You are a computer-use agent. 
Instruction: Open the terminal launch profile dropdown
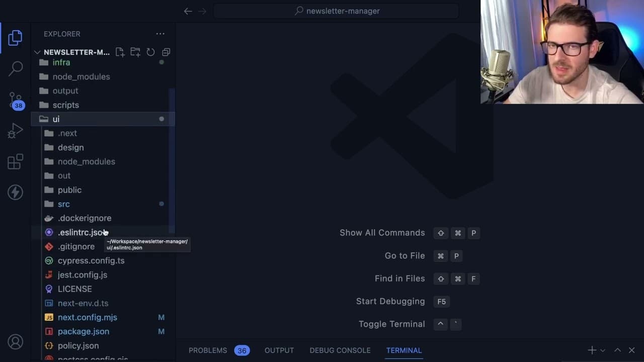[x=603, y=350]
